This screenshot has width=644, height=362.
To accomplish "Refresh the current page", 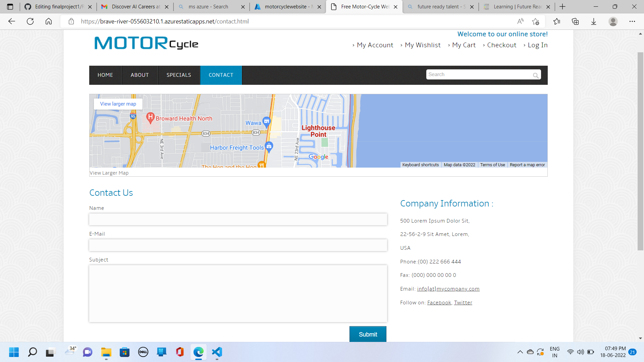I will point(30,21).
